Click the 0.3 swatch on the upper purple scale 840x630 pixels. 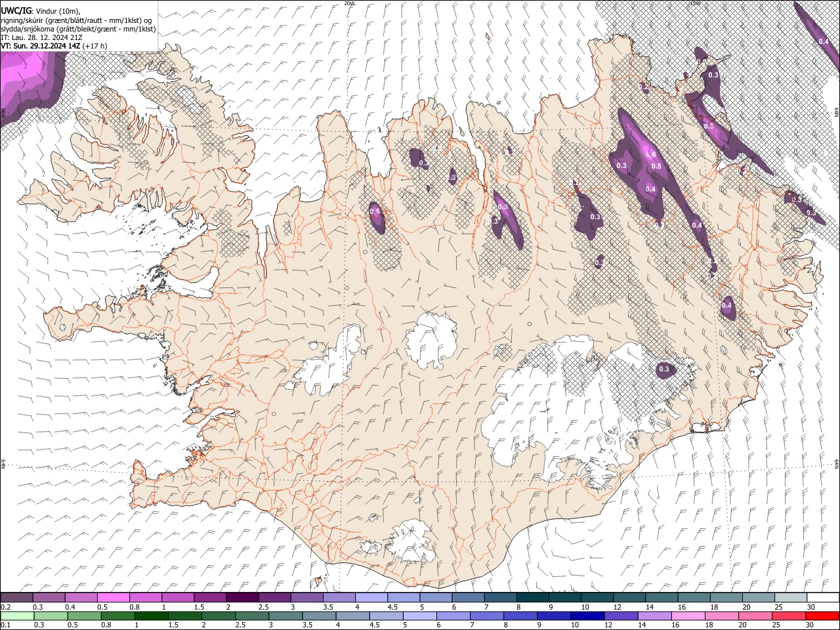click(x=49, y=598)
